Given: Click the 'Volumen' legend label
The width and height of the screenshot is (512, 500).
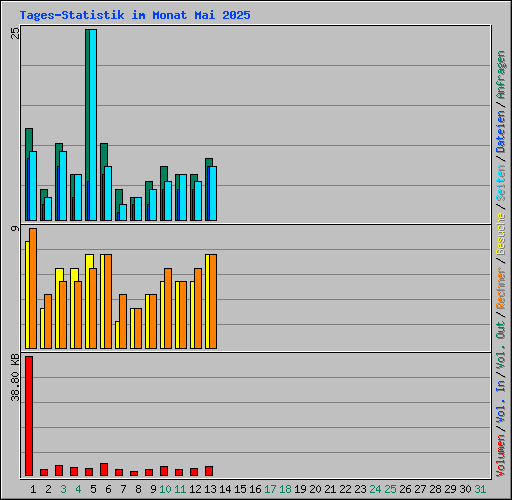Looking at the screenshot, I should [x=501, y=456].
